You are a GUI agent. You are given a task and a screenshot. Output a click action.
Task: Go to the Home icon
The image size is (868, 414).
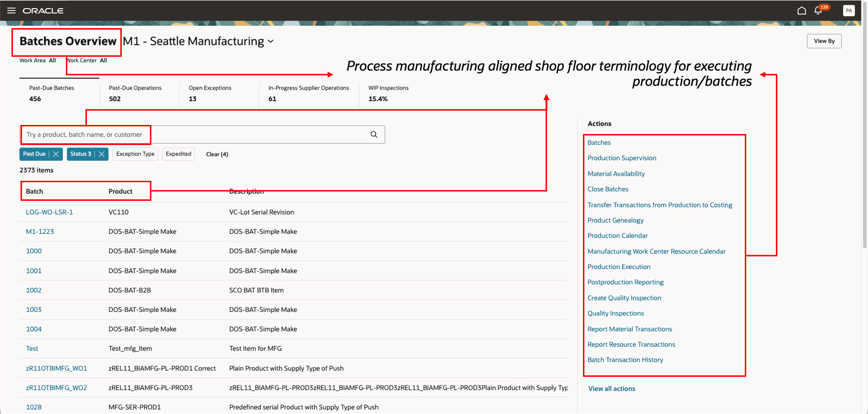coord(802,10)
